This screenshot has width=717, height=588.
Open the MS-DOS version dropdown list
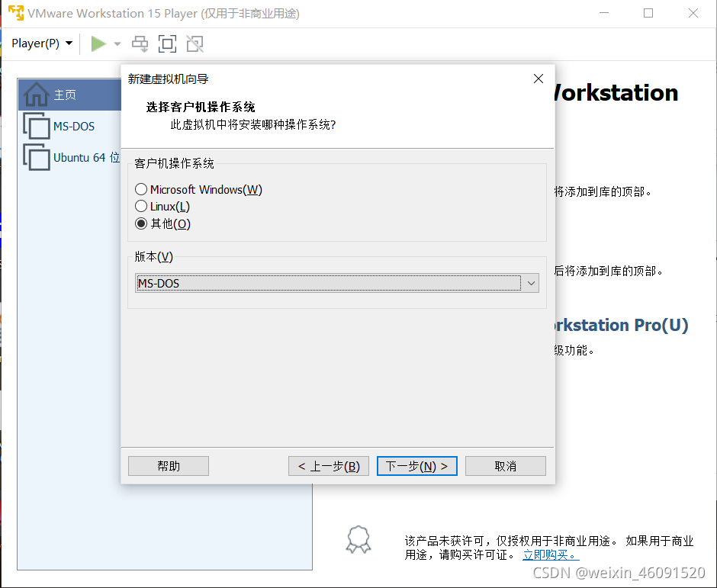pyautogui.click(x=531, y=283)
